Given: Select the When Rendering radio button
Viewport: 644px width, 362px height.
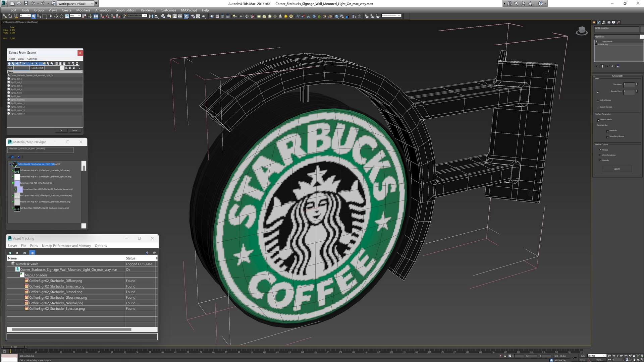Looking at the screenshot, I should point(600,155).
